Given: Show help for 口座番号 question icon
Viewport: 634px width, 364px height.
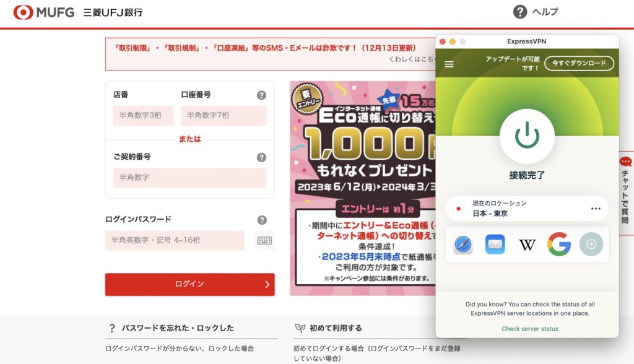Looking at the screenshot, I should point(262,95).
